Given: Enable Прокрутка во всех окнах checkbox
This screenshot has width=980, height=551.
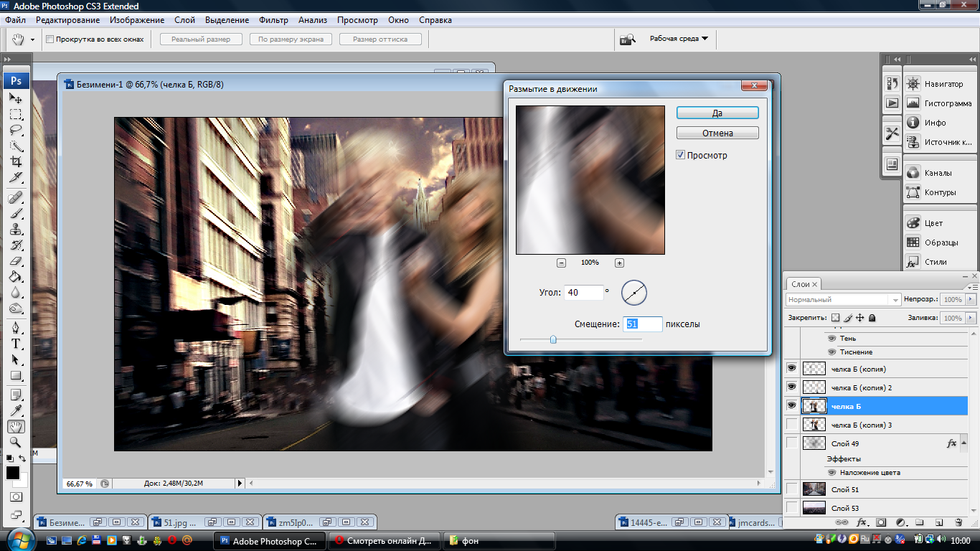Looking at the screenshot, I should 50,39.
